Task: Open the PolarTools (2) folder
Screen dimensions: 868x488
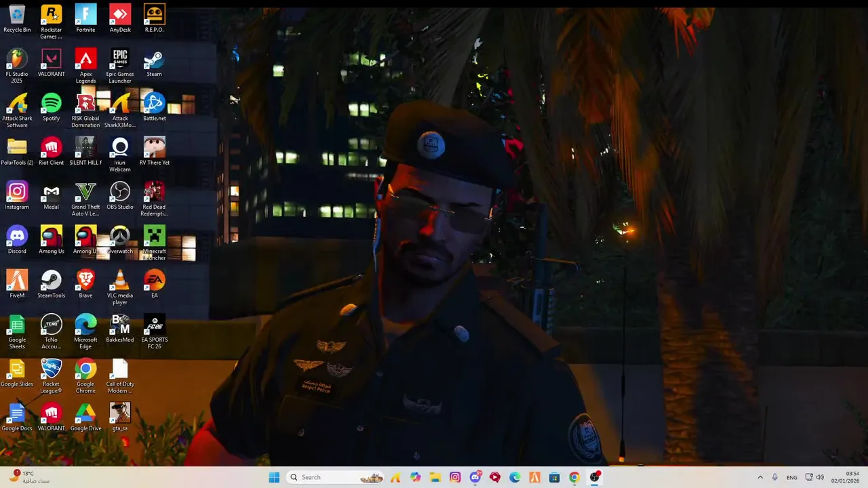Action: 17,152
